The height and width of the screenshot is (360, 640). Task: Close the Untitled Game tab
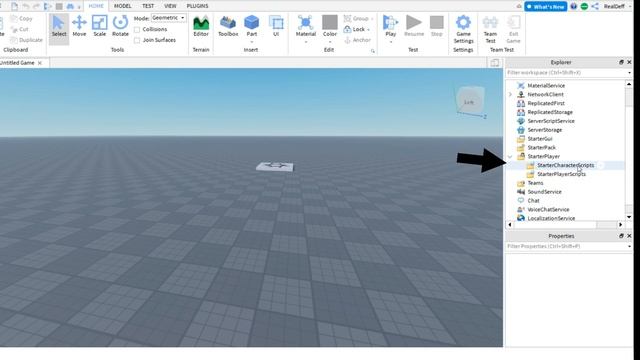(x=40, y=63)
